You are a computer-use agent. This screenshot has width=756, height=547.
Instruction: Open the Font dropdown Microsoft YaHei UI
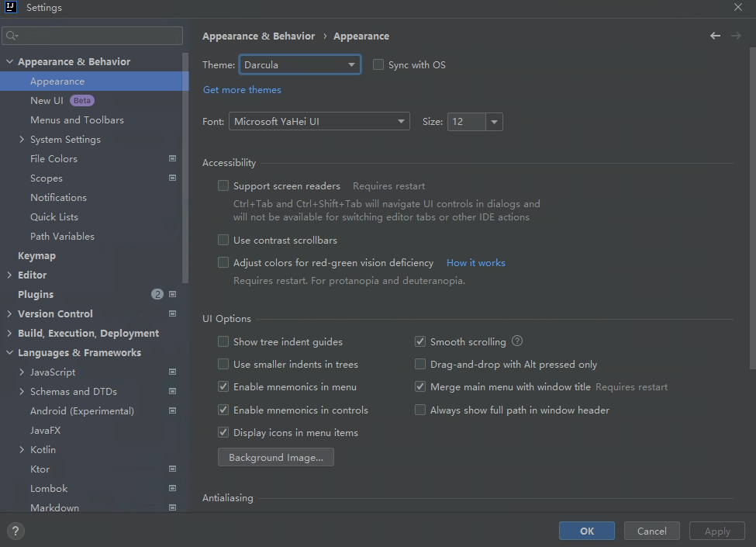point(319,121)
